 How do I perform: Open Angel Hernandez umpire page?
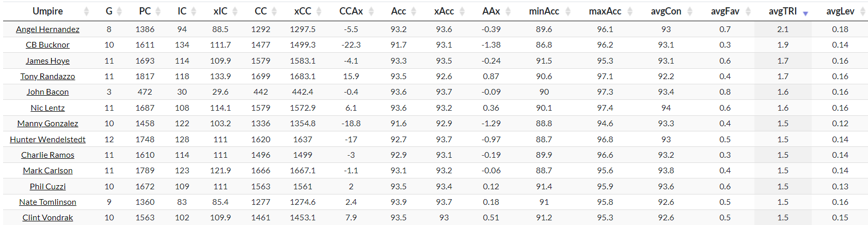tap(48, 29)
